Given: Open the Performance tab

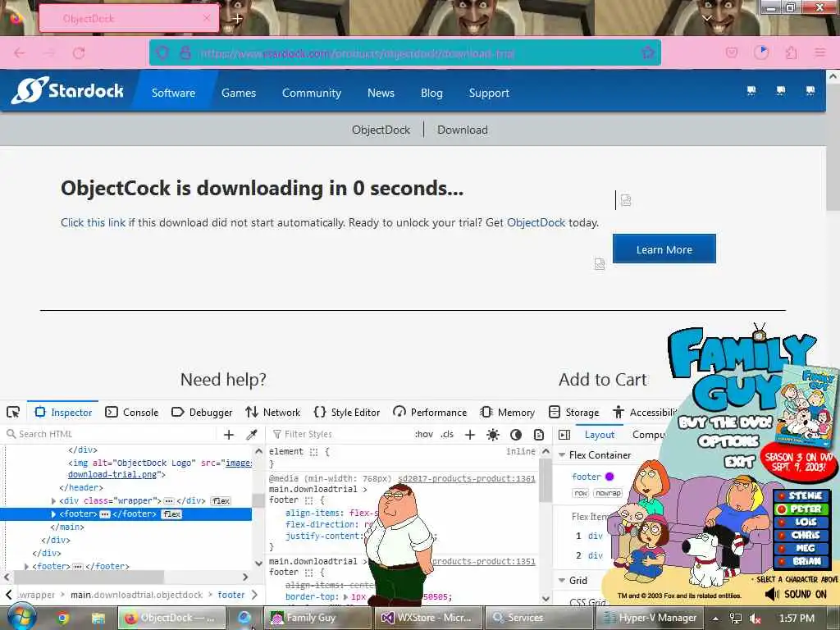Looking at the screenshot, I should [x=430, y=412].
